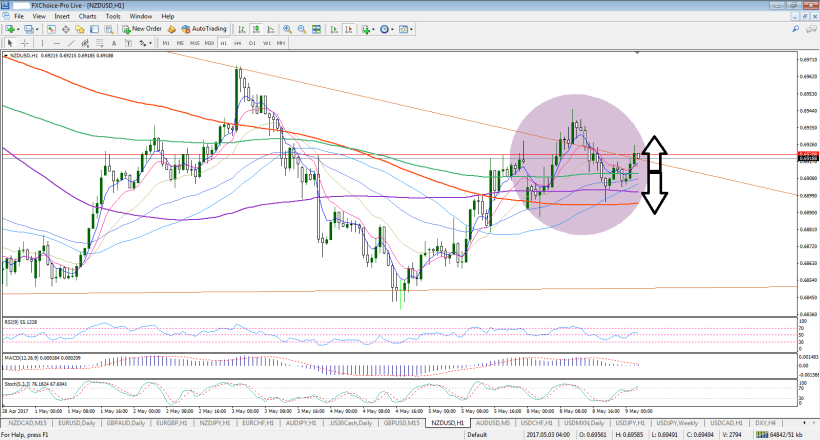Switch timeframe to D1

point(252,43)
